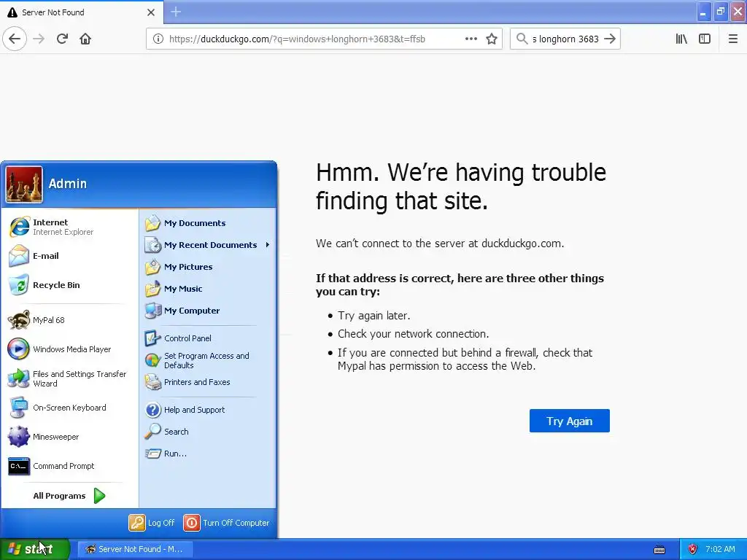The image size is (747, 560).
Task: Open E-mail from the Start menu
Action: (69, 256)
